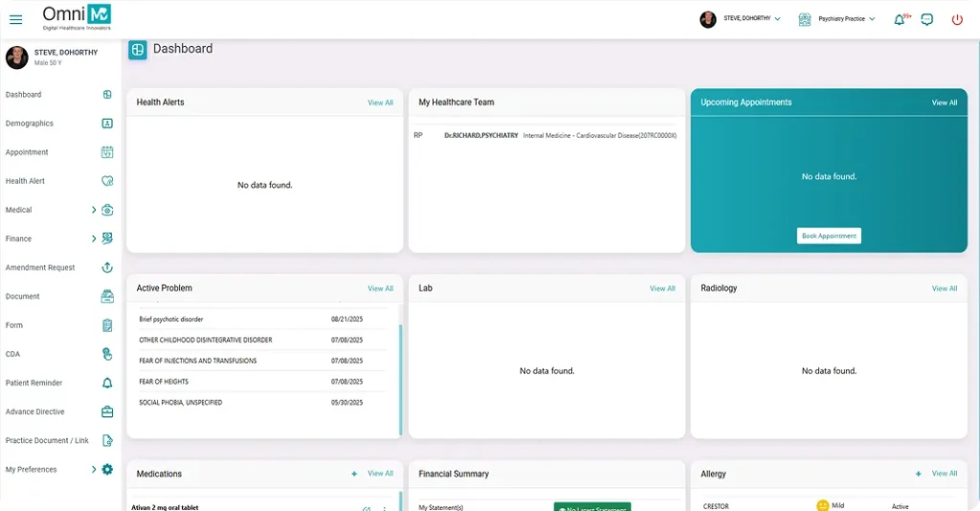Click the Advance Directive briefcase icon
This screenshot has width=980, height=511.
click(x=107, y=411)
